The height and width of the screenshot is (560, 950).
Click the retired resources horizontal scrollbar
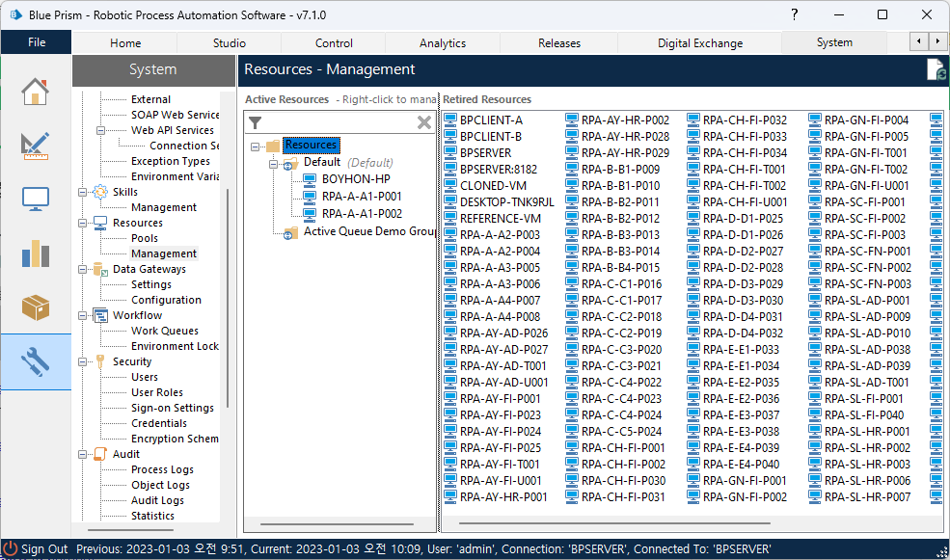pyautogui.click(x=614, y=523)
